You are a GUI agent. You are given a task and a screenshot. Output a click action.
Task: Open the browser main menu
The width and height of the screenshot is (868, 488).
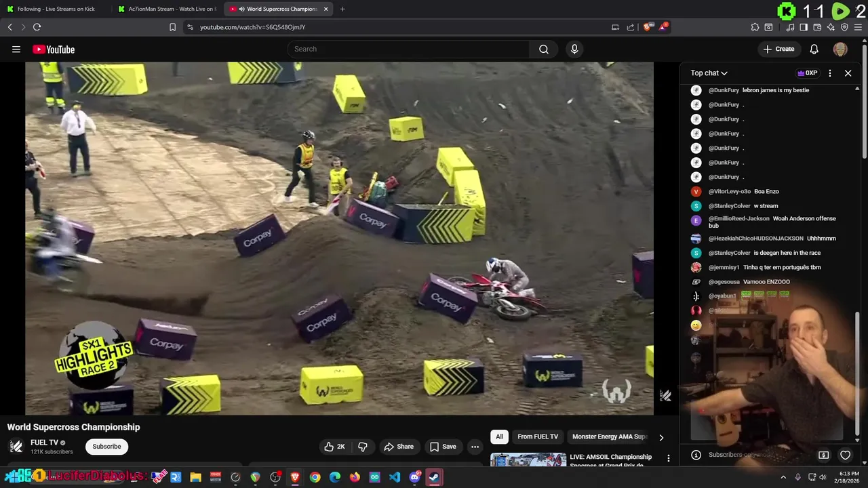(858, 27)
